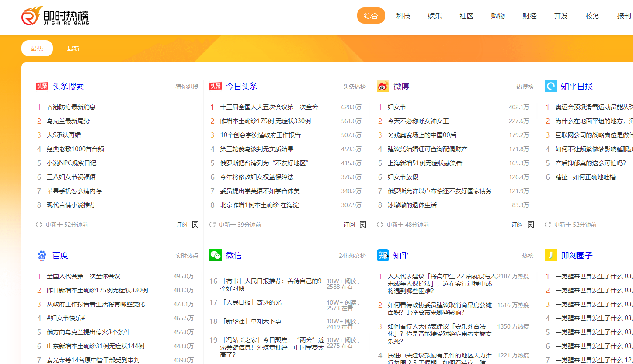
Task: Click the 百度 paw icon
Action: click(x=42, y=256)
